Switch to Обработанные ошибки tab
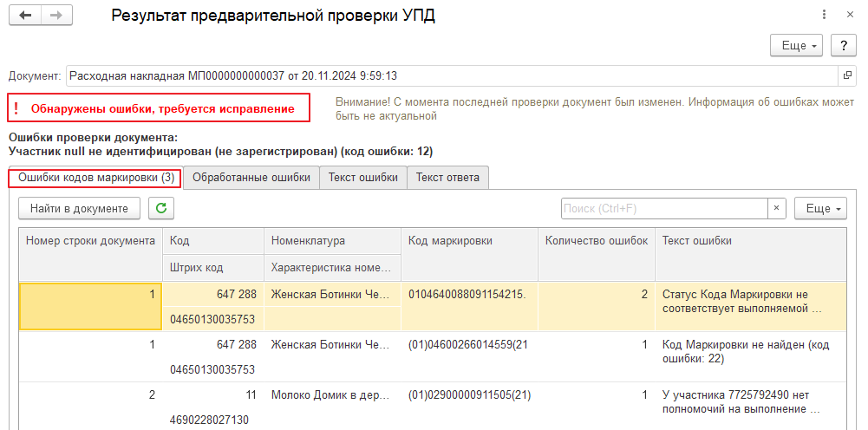This screenshot has width=868, height=430. click(x=251, y=177)
